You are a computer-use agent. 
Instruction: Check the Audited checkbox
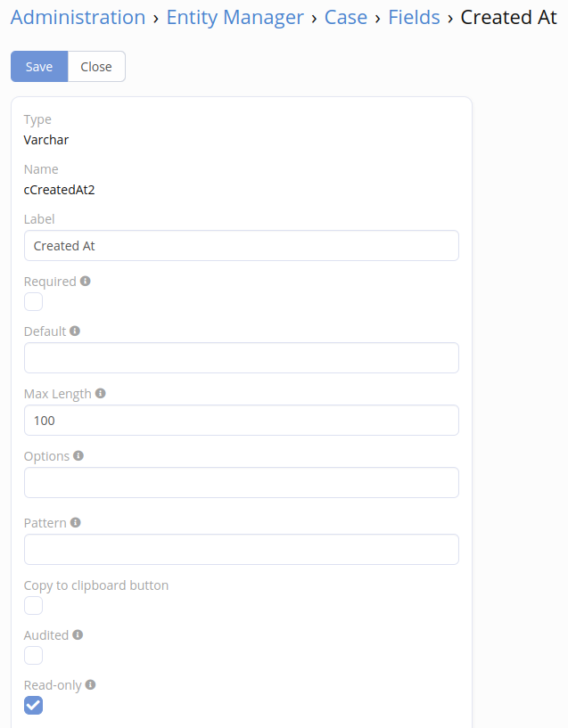[33, 656]
